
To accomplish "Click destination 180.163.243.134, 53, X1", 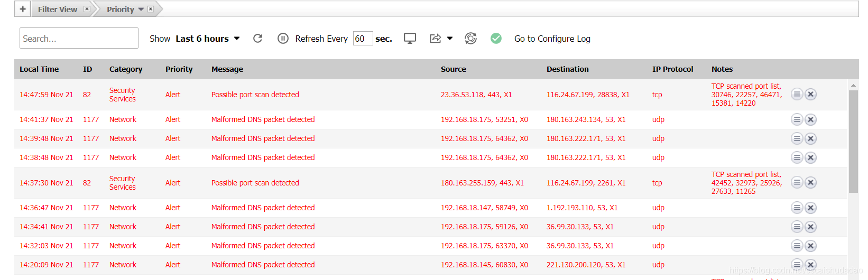I will click(x=586, y=119).
